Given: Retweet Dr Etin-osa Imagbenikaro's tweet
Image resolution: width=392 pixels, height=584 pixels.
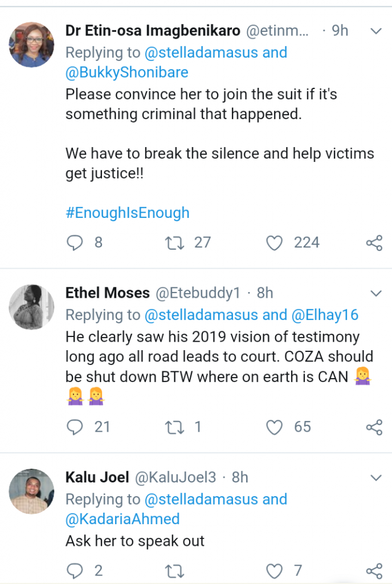Looking at the screenshot, I should 171,243.
